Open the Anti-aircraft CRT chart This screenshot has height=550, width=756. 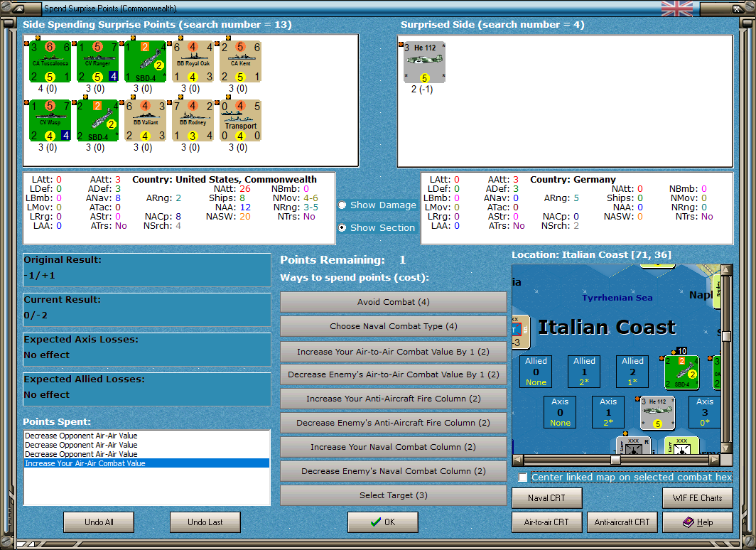coord(622,522)
